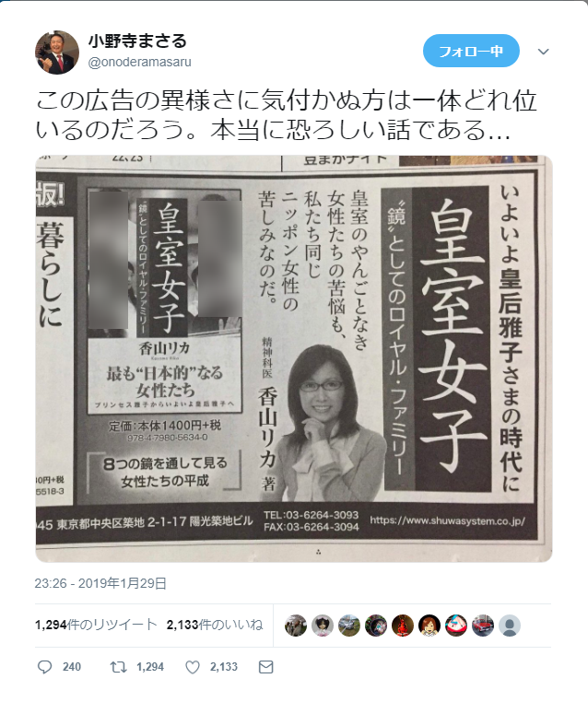Open the red figure on dark avatar
This screenshot has height=702, width=588.
point(403,626)
